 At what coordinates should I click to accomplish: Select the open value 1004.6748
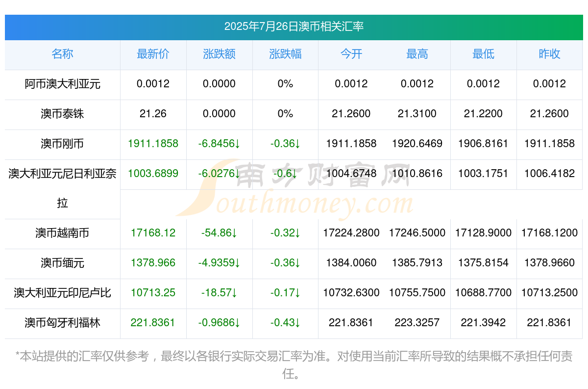coord(351,174)
